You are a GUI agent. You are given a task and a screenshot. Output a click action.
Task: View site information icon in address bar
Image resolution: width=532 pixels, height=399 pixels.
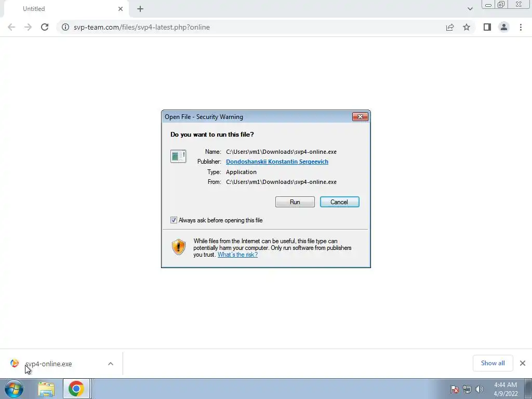(x=65, y=27)
